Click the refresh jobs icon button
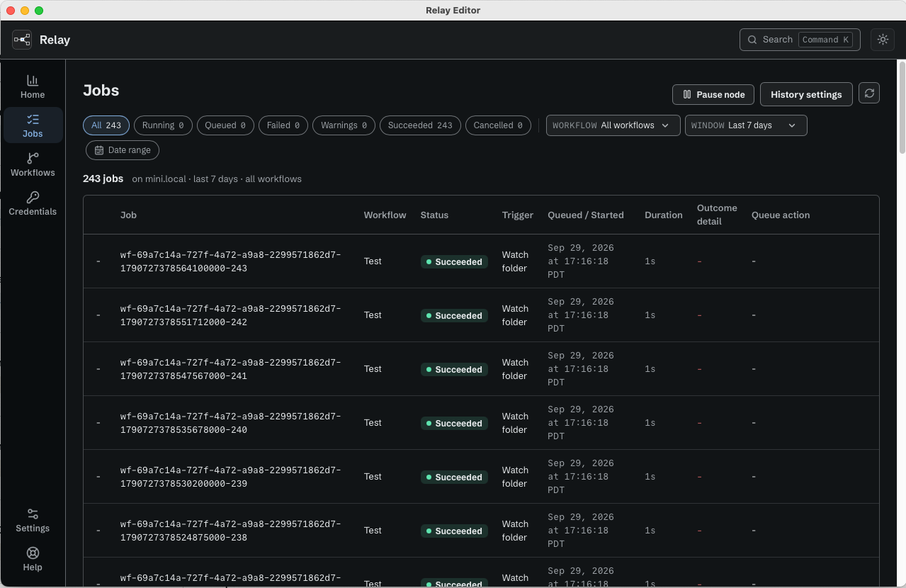Viewport: 906px width, 588px height. pos(869,93)
